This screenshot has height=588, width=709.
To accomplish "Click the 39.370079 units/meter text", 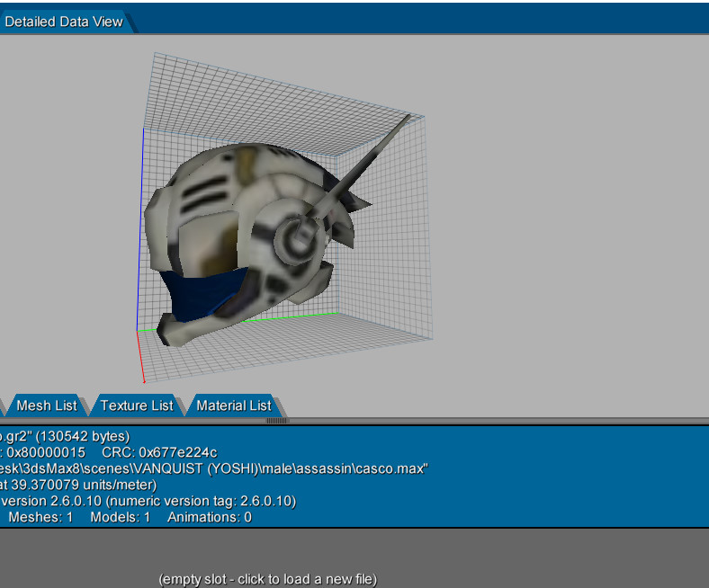I will click(x=84, y=485).
